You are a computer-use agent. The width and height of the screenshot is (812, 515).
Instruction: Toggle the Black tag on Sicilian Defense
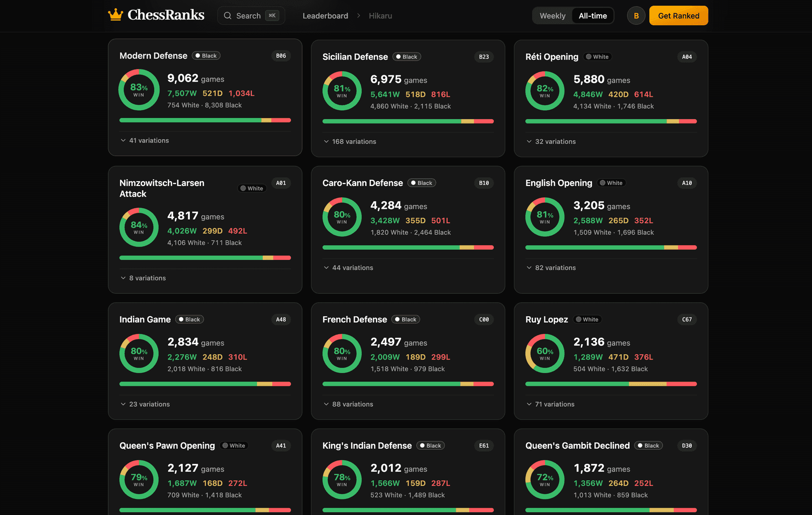[x=407, y=57]
